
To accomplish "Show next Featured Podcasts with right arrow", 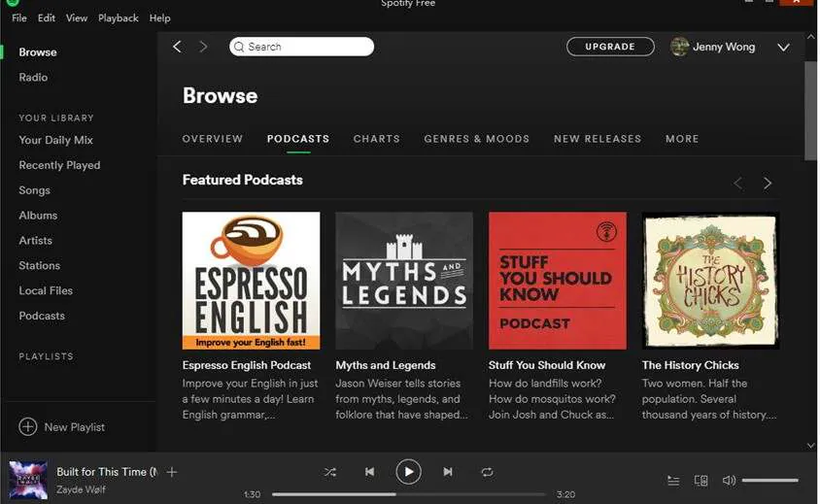I will [768, 183].
